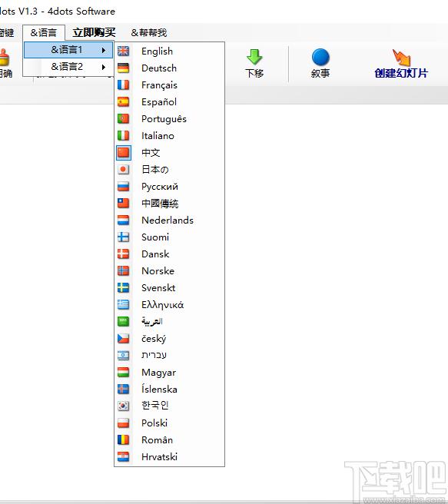This screenshot has height=504, width=448.
Task: Click the 创建幻灯片 button label
Action: tap(401, 73)
